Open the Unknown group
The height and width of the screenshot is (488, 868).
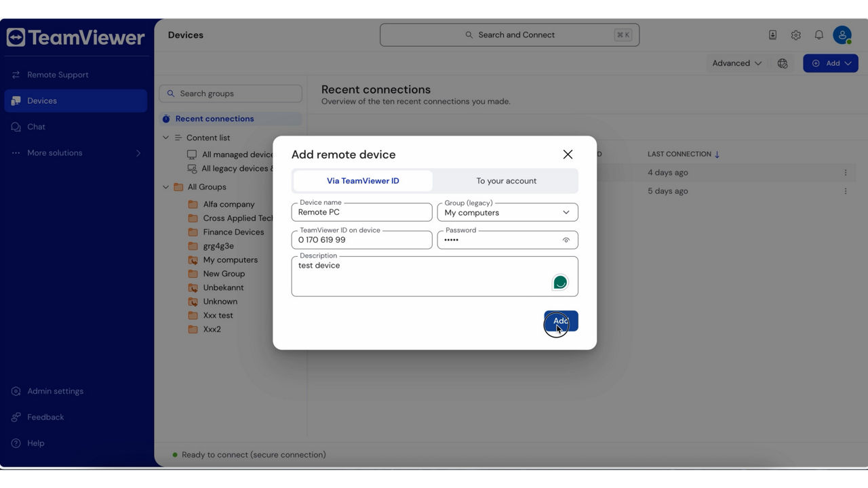(220, 302)
